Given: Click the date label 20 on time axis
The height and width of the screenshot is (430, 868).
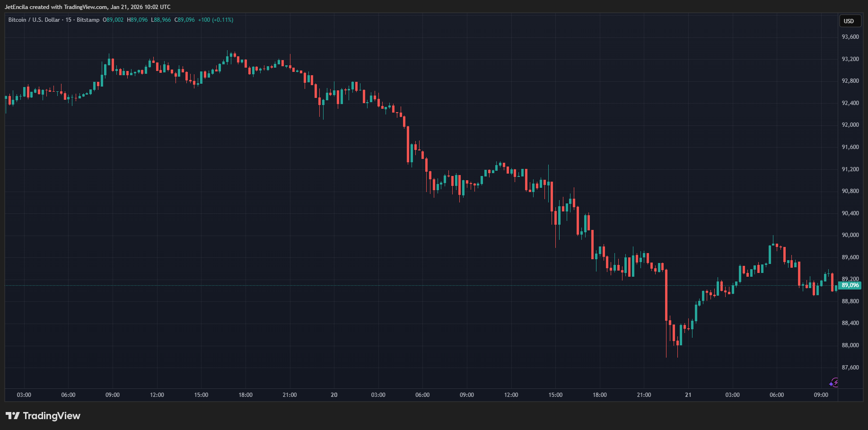Looking at the screenshot, I should click(x=334, y=395).
